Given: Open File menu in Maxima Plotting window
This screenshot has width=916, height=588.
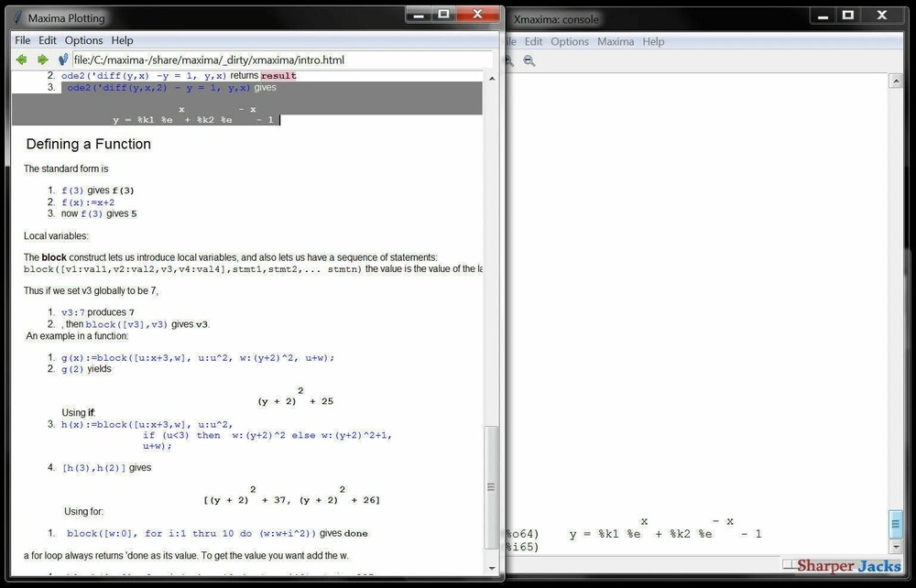Looking at the screenshot, I should point(23,40).
